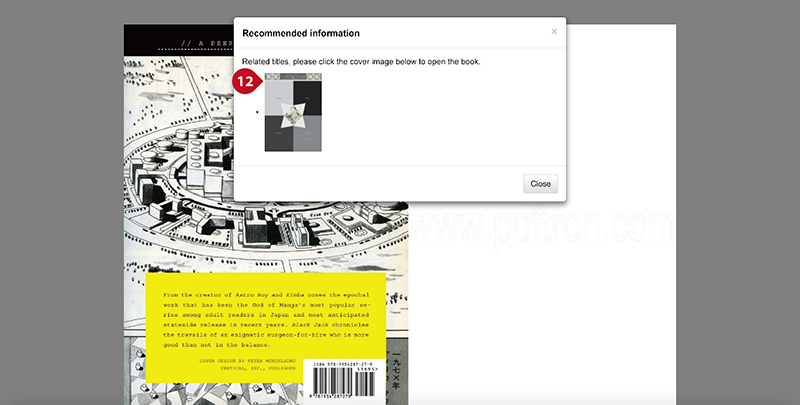800x405 pixels.
Task: Click the city illustration on the back cover
Action: coord(266,194)
